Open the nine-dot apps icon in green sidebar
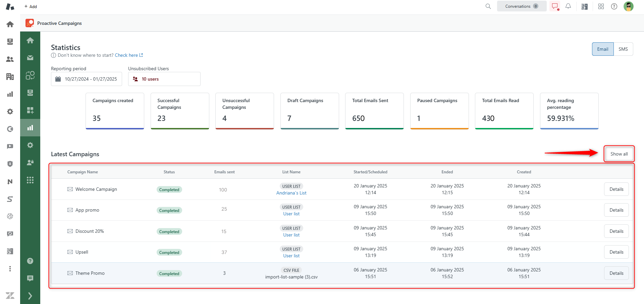The width and height of the screenshot is (644, 304). pyautogui.click(x=30, y=180)
